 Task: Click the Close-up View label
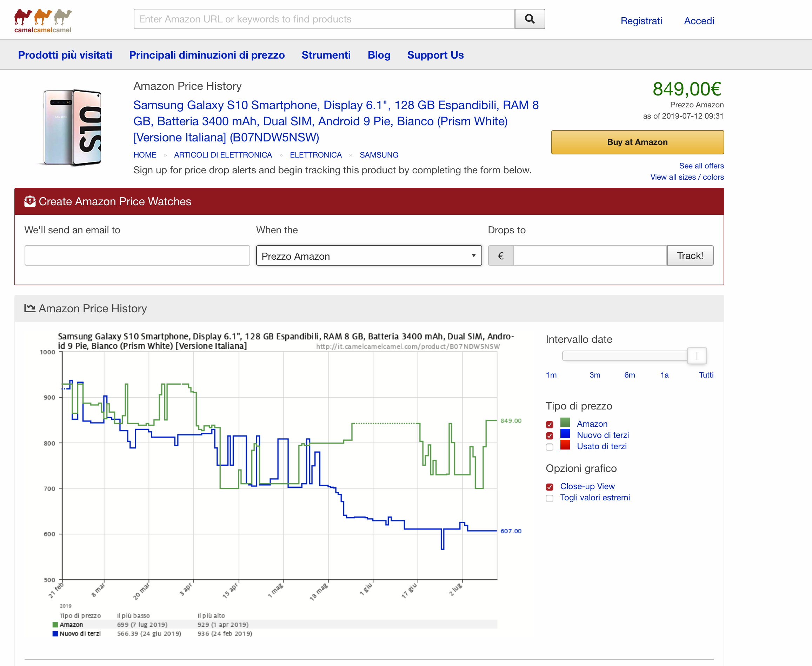tap(588, 486)
